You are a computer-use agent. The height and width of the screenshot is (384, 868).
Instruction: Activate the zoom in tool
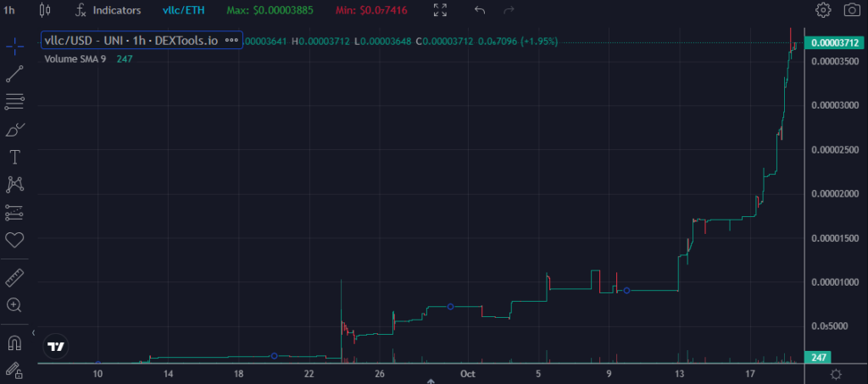(14, 305)
